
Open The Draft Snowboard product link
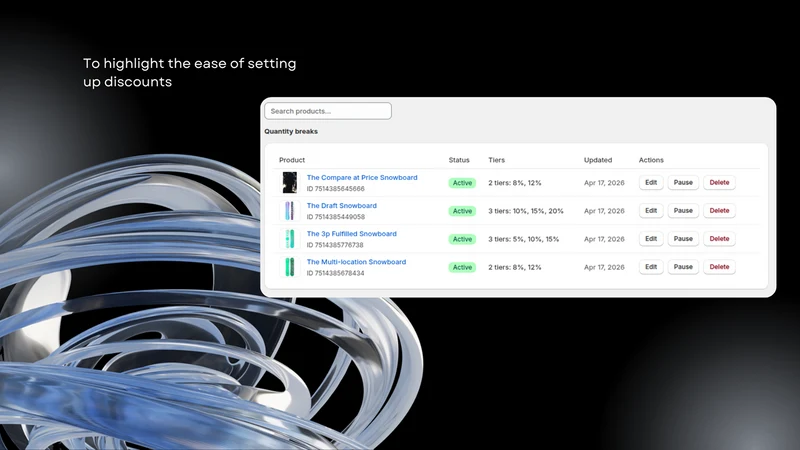coord(341,206)
